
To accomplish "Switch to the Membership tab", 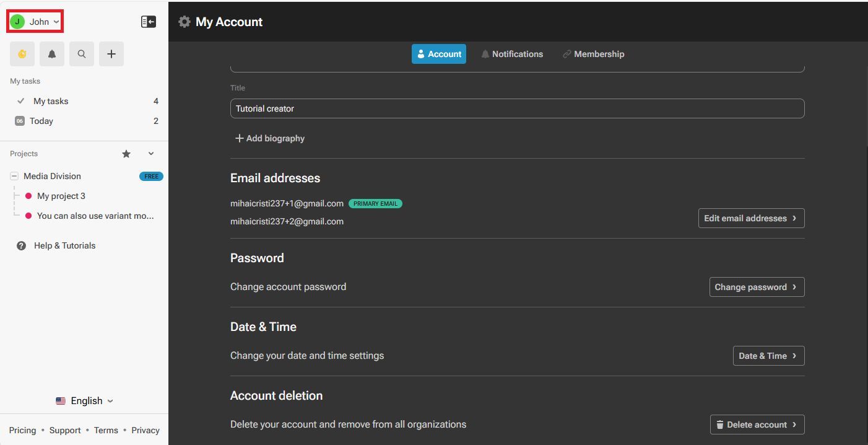I will point(593,54).
